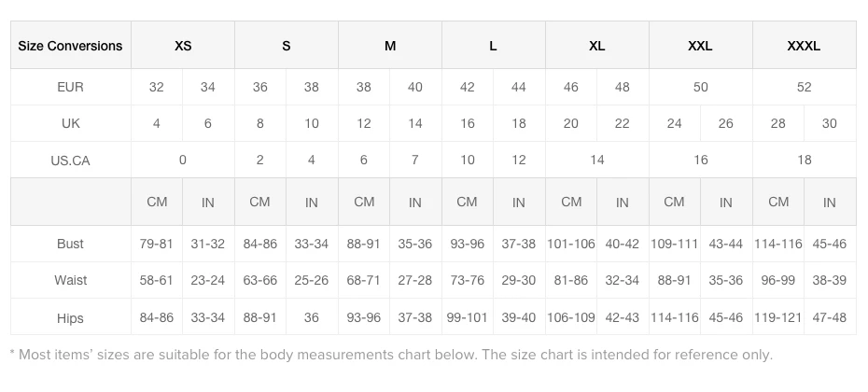Select the XS size column header
This screenshot has height=392, width=868.
pyautogui.click(x=183, y=46)
